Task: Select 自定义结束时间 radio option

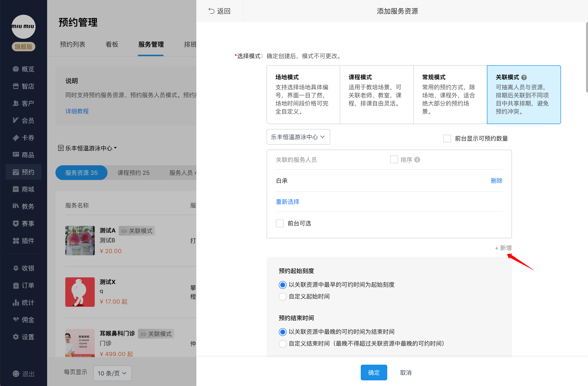Action: (x=282, y=344)
